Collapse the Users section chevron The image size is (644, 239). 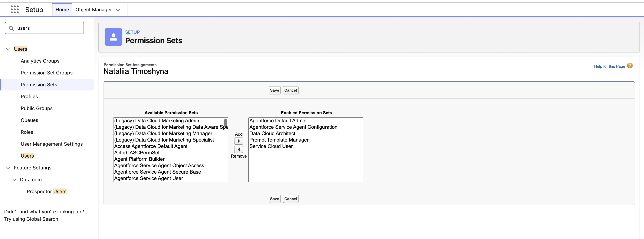click(8, 49)
